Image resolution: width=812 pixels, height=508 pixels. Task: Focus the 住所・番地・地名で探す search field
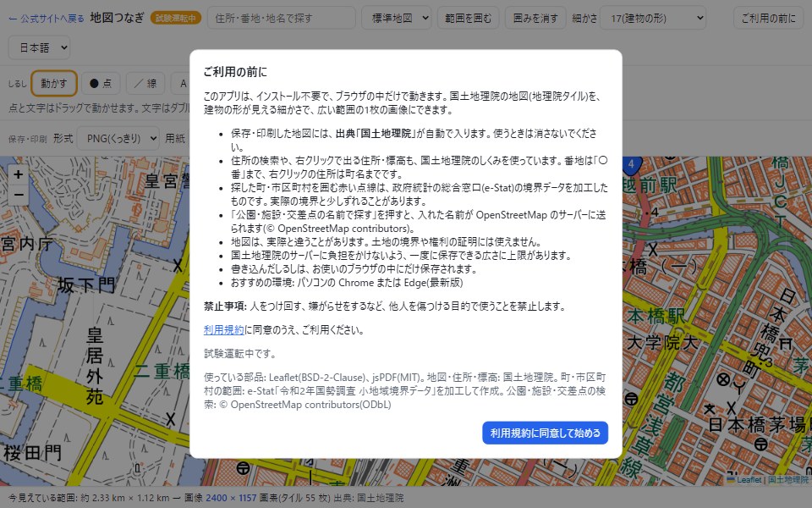281,18
